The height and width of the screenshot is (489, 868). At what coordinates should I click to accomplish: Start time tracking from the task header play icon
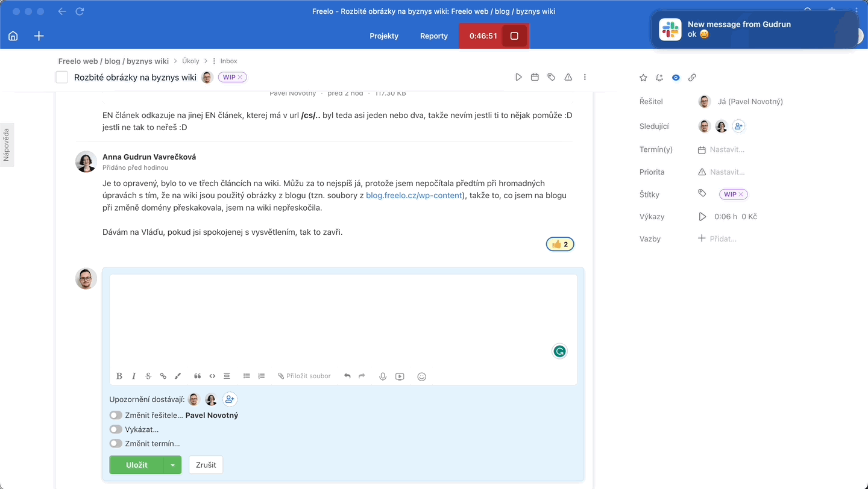(x=518, y=77)
